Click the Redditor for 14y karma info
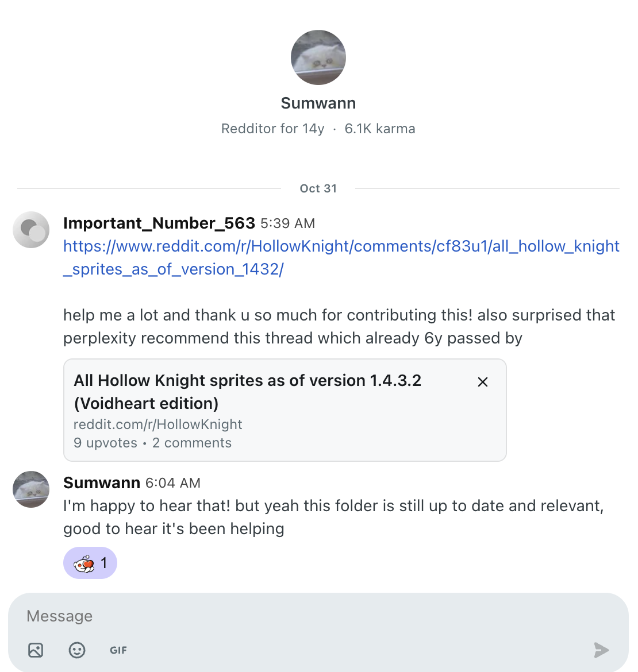 point(318,129)
